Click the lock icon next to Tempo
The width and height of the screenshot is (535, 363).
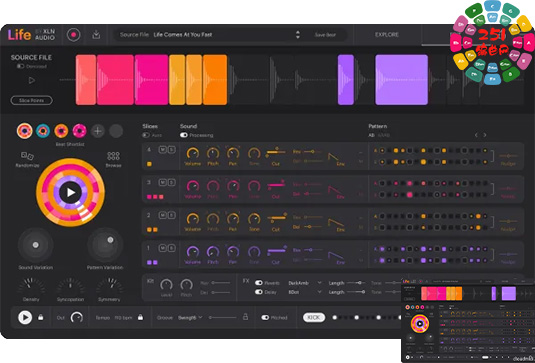140,317
